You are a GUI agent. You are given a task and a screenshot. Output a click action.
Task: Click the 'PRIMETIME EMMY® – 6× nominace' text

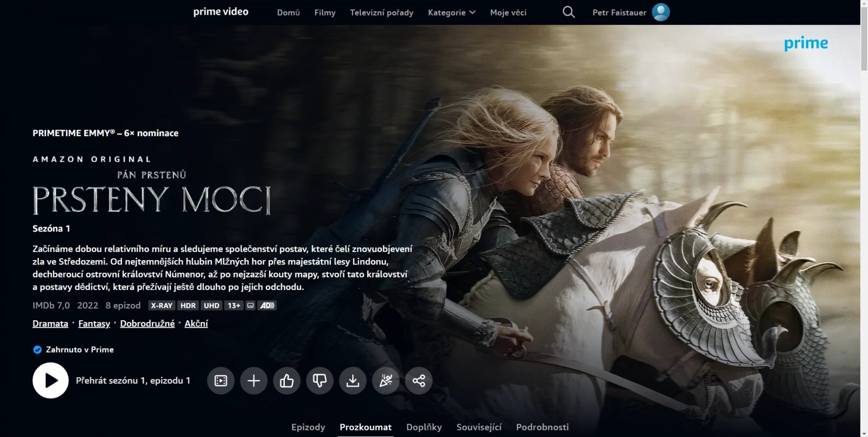pyautogui.click(x=105, y=133)
